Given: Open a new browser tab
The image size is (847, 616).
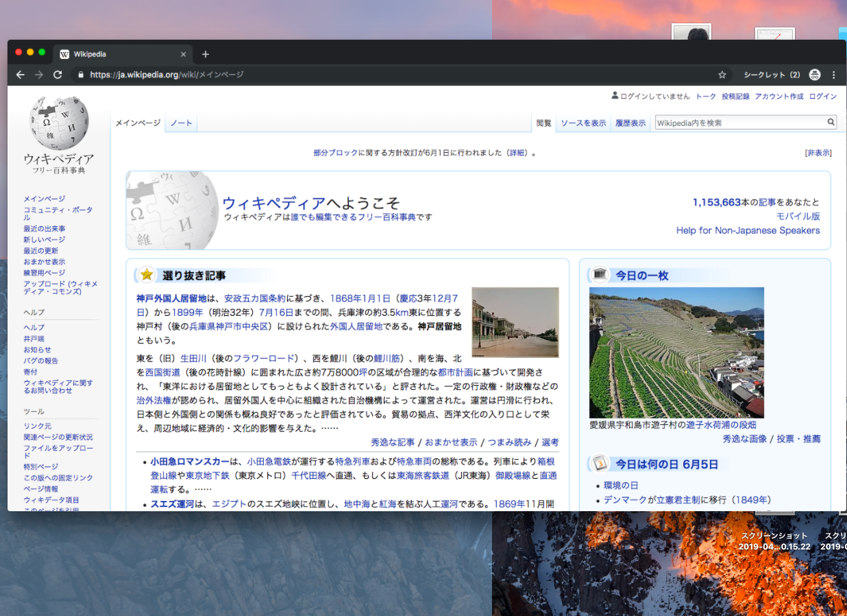Looking at the screenshot, I should [206, 54].
